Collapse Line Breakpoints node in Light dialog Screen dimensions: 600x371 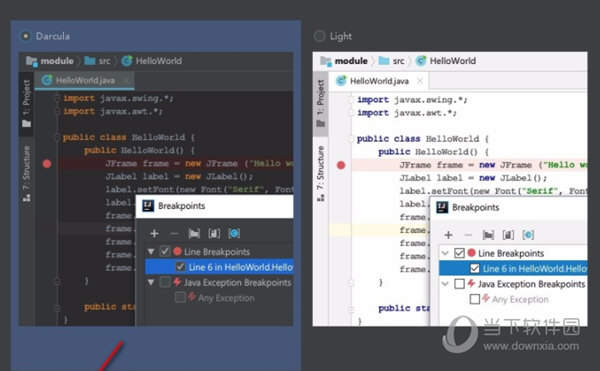445,253
